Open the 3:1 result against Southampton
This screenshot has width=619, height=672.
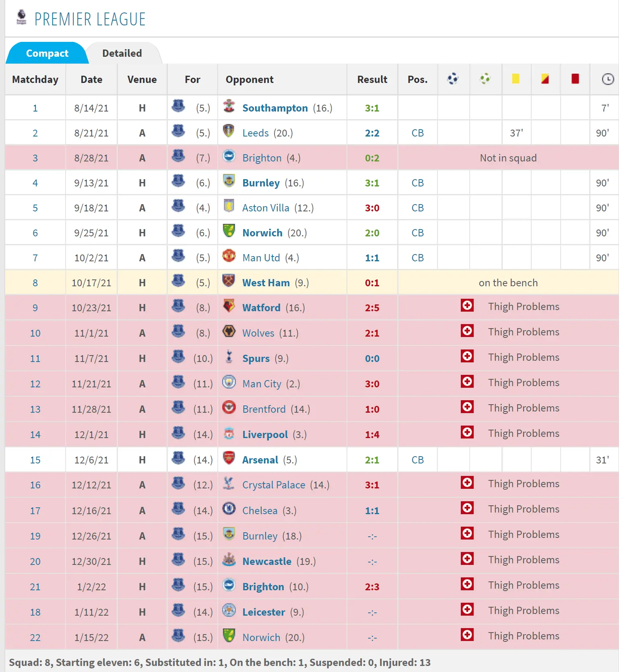[372, 108]
